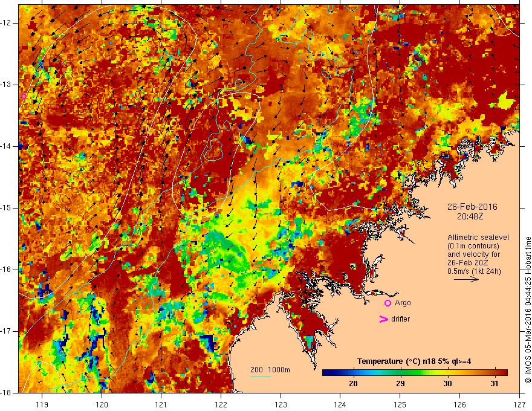Image resolution: width=532 pixels, height=411 pixels.
Task: Click the 'Temperature (°C) n18 5% ql>=4' title
Action: tap(414, 361)
